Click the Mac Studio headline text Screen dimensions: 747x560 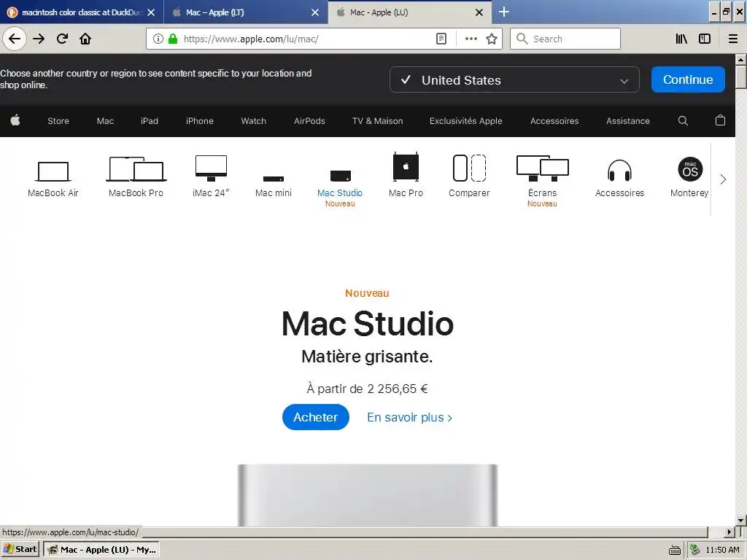(368, 324)
